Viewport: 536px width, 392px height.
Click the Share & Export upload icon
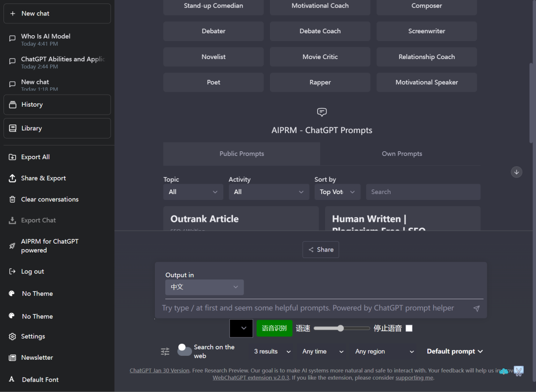pyautogui.click(x=12, y=178)
